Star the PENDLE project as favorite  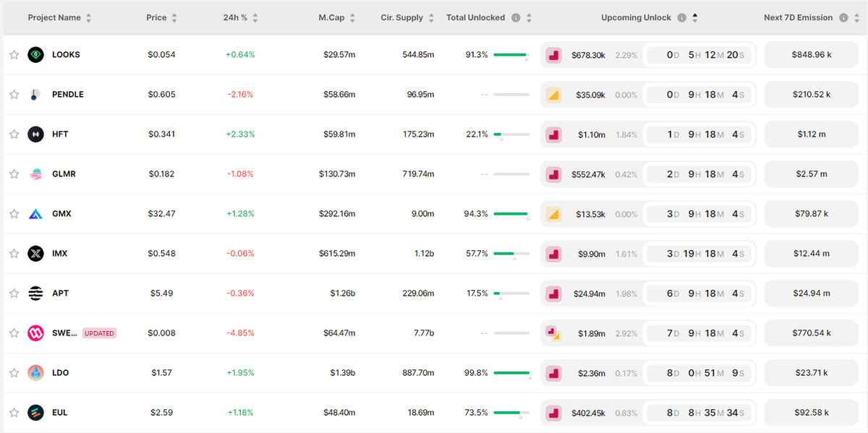coord(14,95)
